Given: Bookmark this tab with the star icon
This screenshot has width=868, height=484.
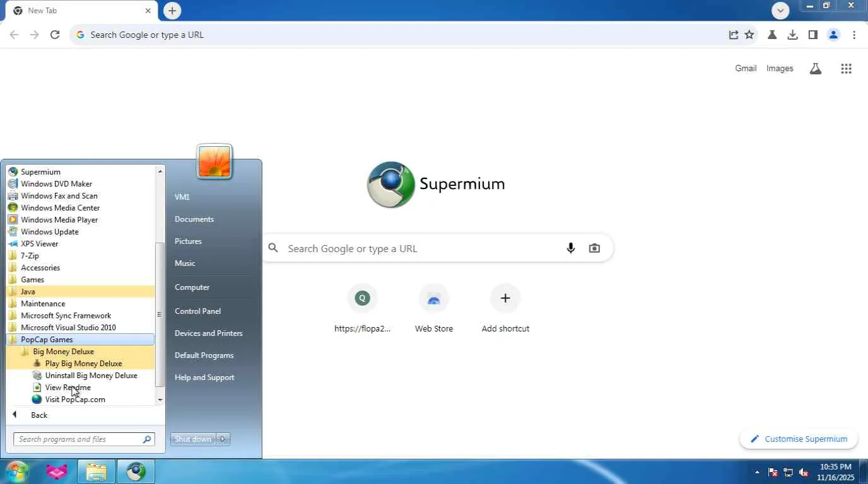Looking at the screenshot, I should pyautogui.click(x=749, y=35).
